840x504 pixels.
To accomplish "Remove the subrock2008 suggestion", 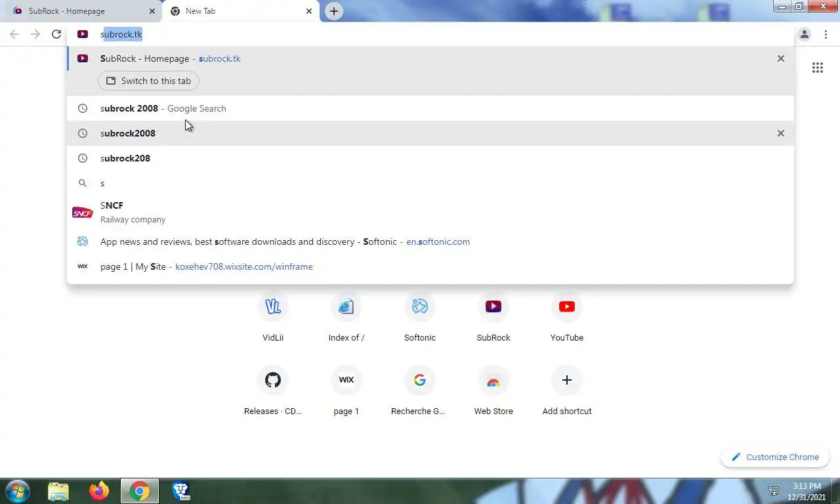I will click(781, 133).
